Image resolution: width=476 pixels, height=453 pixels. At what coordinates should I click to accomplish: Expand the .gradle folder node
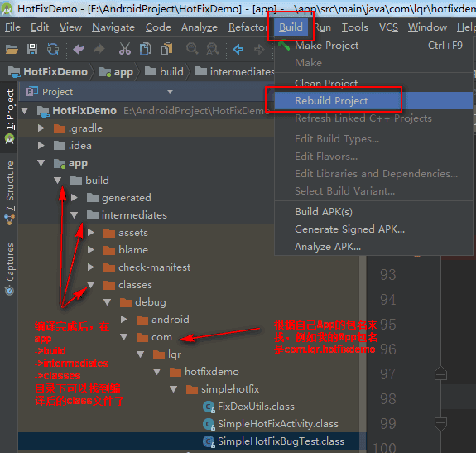click(x=41, y=128)
